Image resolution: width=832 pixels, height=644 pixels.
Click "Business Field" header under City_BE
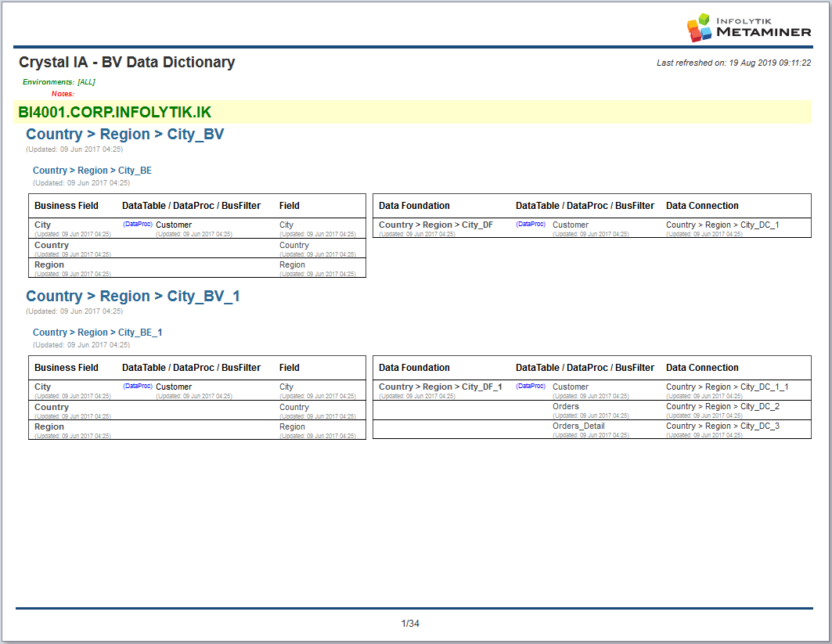click(x=67, y=206)
